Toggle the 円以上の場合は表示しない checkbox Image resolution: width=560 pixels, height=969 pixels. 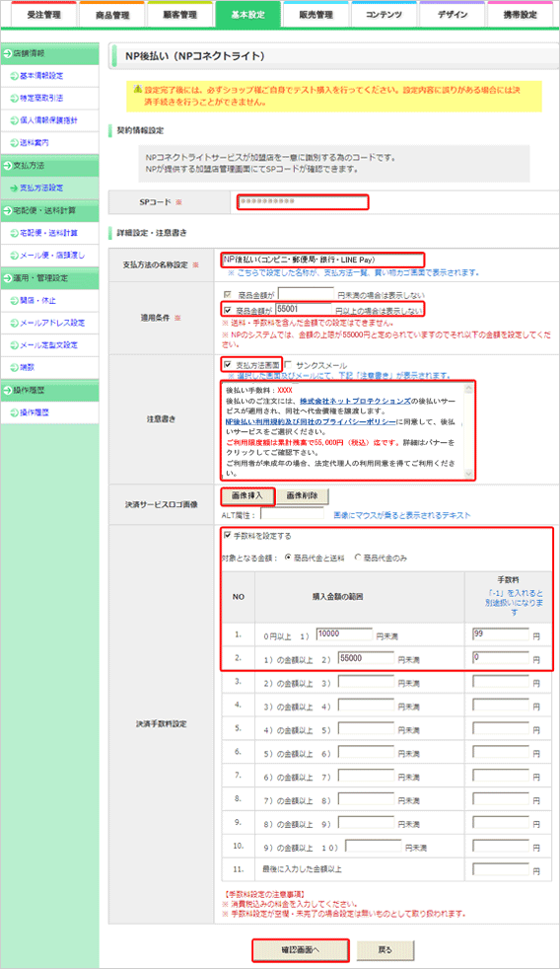click(x=227, y=310)
